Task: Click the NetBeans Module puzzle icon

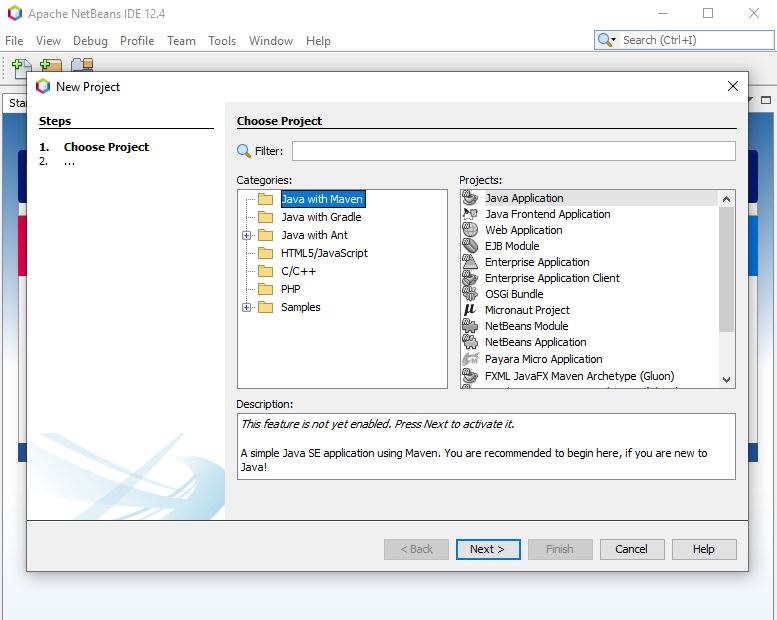Action: coord(470,326)
